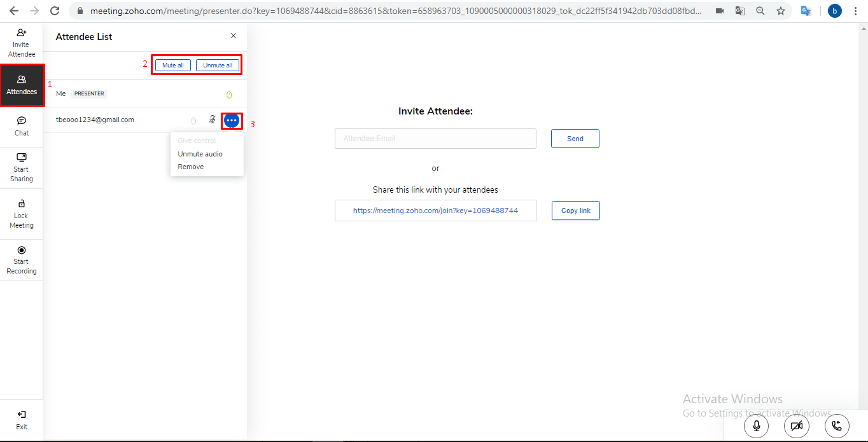Exit the meeting from the sidebar
868x442 pixels.
click(x=22, y=420)
